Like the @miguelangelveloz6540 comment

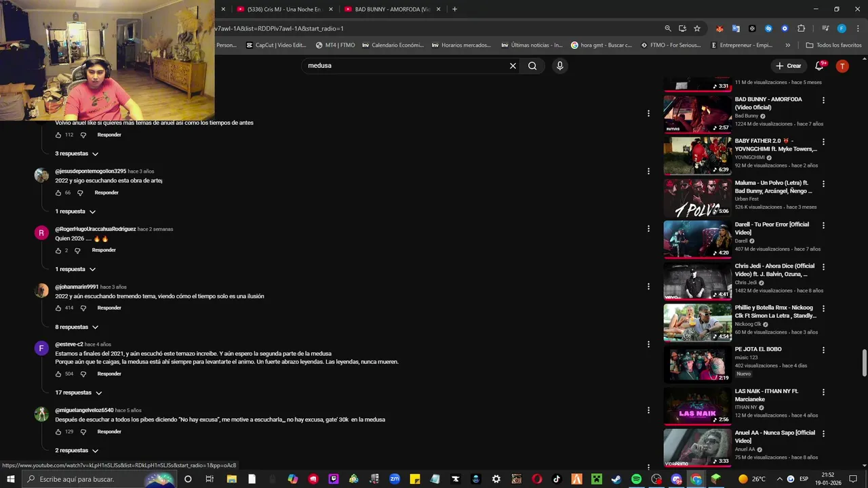pos(58,432)
